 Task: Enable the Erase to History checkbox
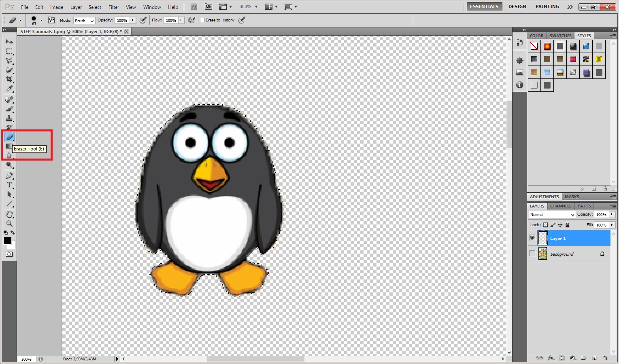pyautogui.click(x=202, y=20)
